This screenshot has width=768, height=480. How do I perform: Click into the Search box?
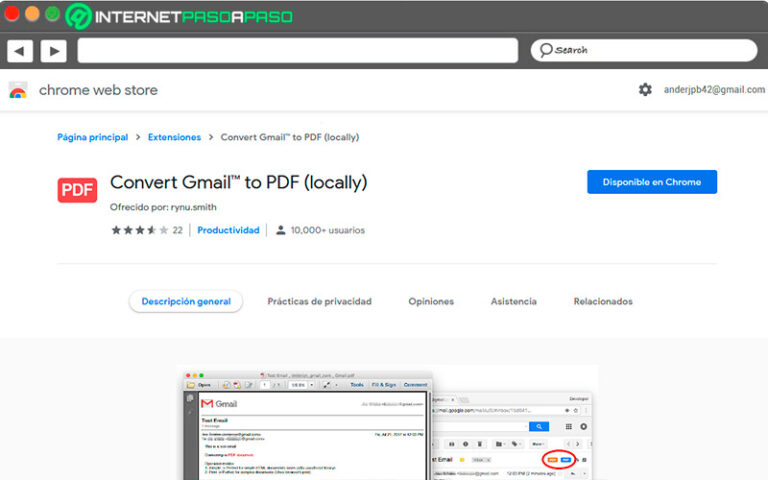pyautogui.click(x=644, y=50)
